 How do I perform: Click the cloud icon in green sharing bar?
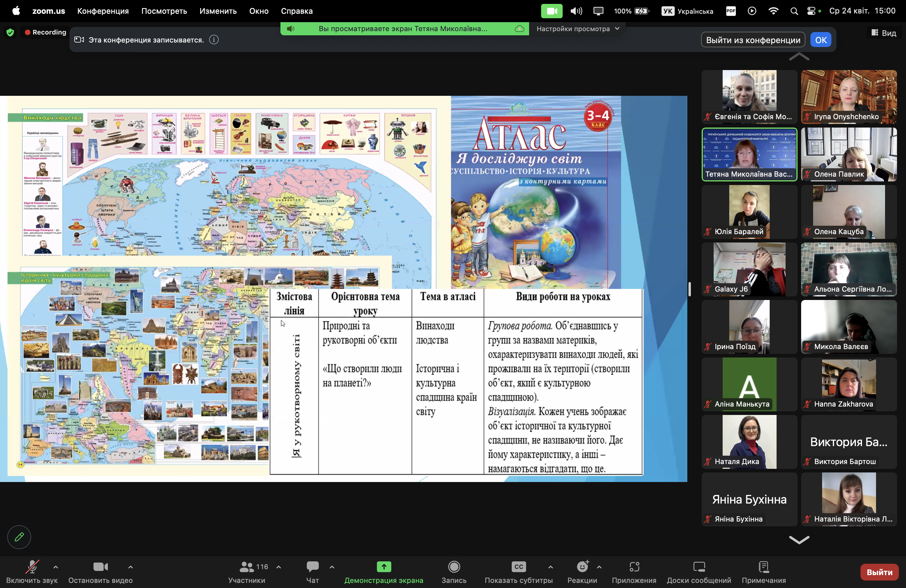click(519, 28)
